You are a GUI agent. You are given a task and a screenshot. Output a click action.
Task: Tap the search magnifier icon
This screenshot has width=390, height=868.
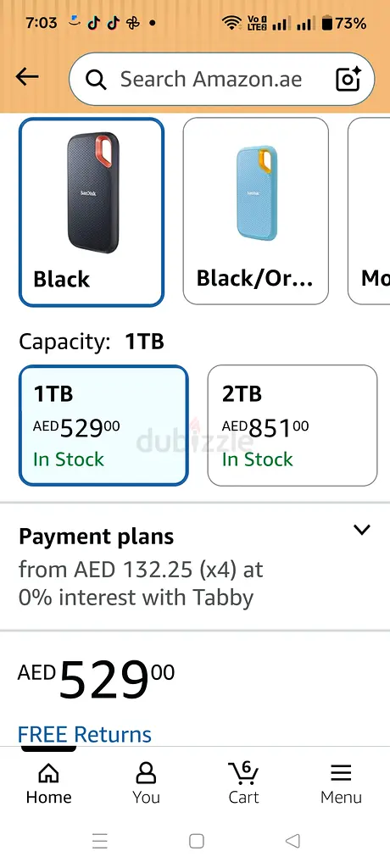coord(96,80)
